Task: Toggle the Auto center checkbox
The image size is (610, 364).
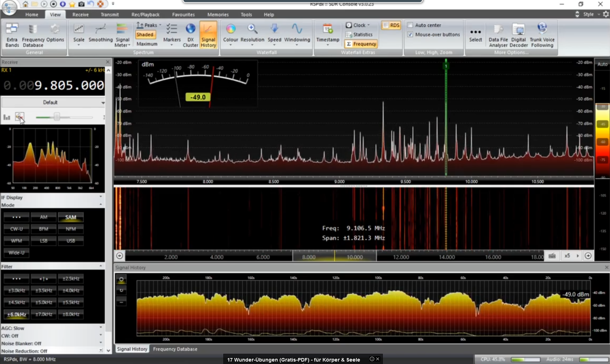Action: click(410, 25)
